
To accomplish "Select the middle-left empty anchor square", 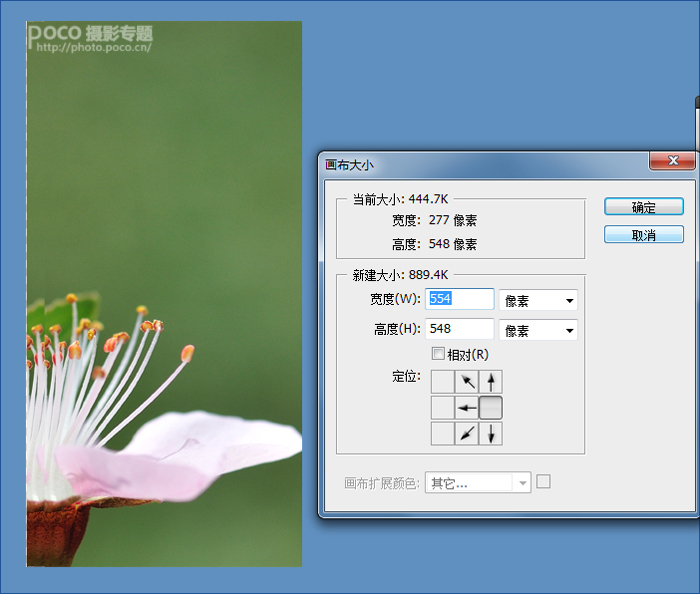I will coord(442,407).
